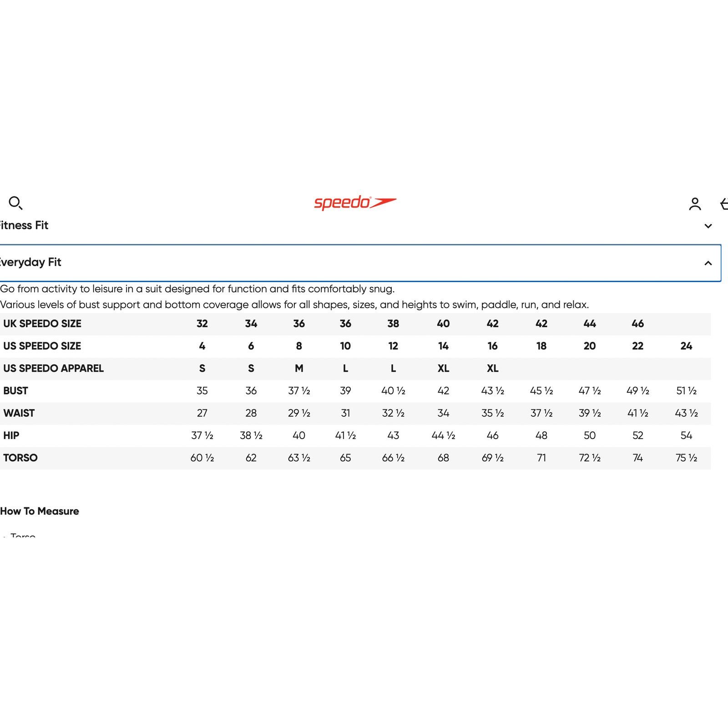Open the account profile icon
728x728 pixels.
(695, 204)
